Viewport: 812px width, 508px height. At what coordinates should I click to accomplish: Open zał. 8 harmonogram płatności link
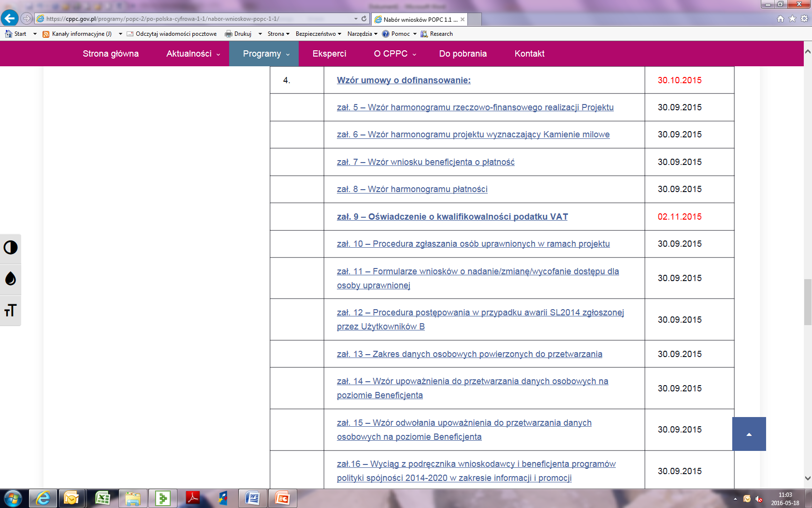coord(412,189)
